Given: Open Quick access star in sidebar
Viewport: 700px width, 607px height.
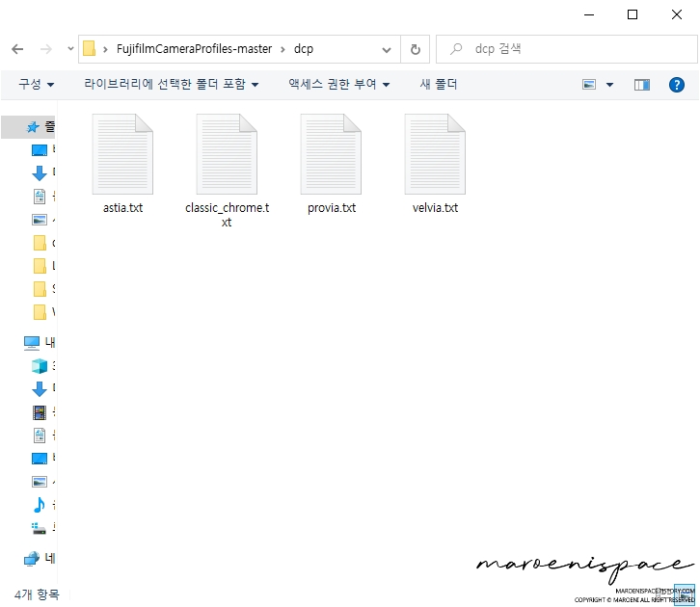Looking at the screenshot, I should click(33, 127).
